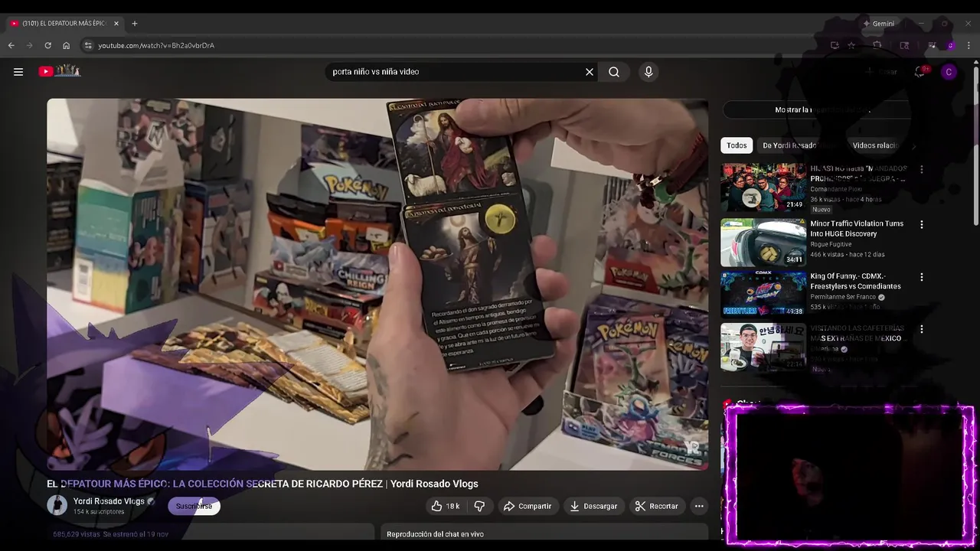The image size is (980, 551).
Task: Open Yordi Rosado Vlogs channel avatar
Action: (x=57, y=505)
